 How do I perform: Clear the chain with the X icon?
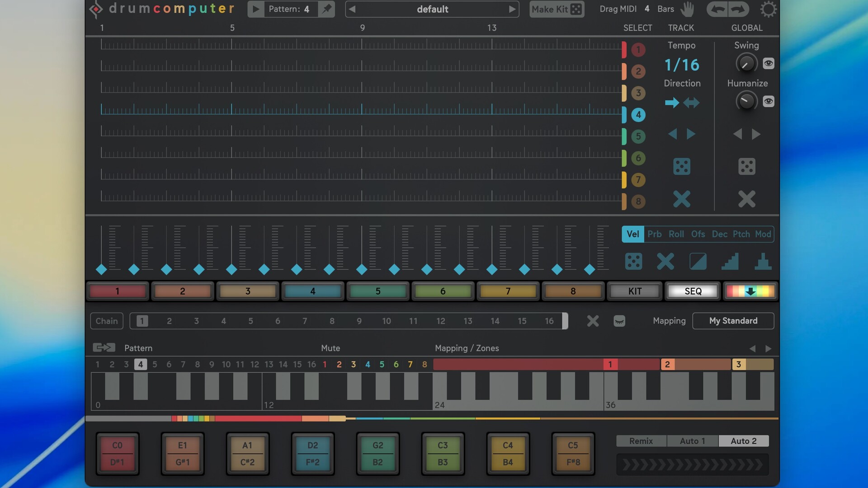click(593, 321)
